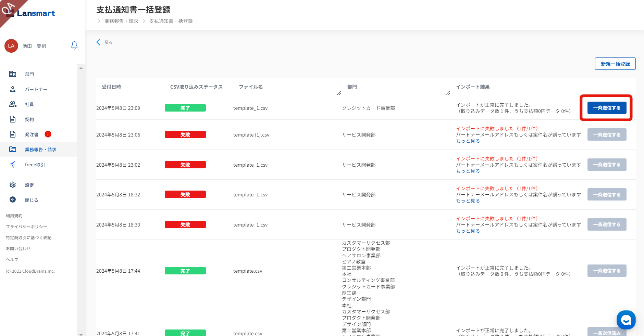The height and width of the screenshot is (336, 644).
Task: Click もっと見る in the 23:06 row
Action: (468, 141)
